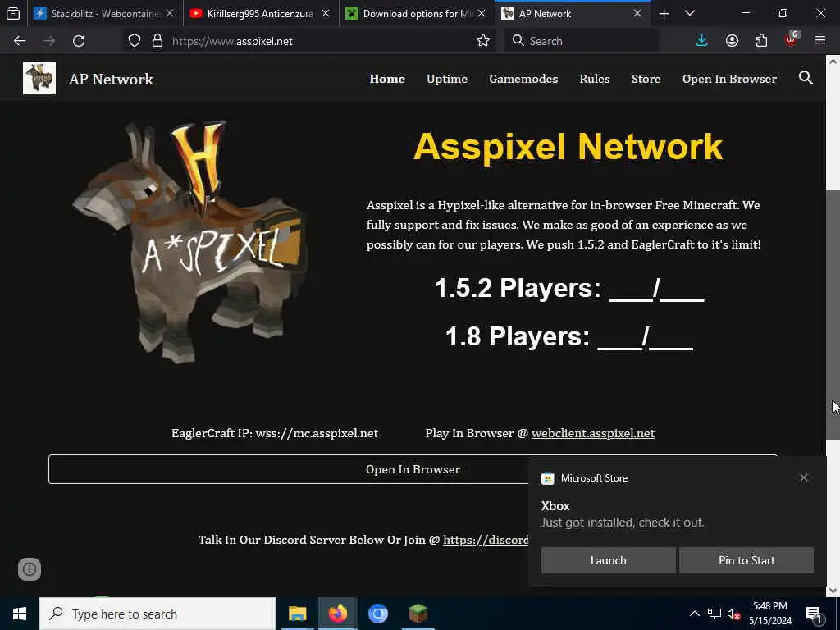Click the taskbar Type here to search box
The image size is (840, 630).
157,614
